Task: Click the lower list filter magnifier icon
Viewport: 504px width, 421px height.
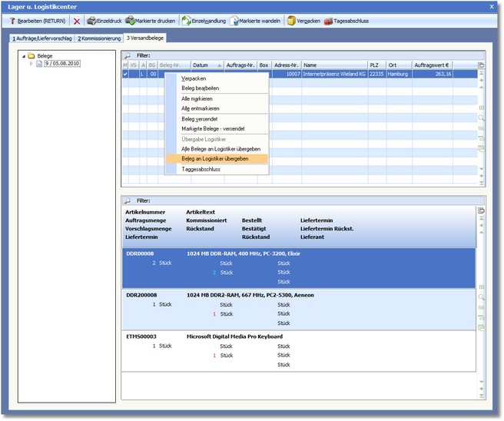Action: [128, 201]
